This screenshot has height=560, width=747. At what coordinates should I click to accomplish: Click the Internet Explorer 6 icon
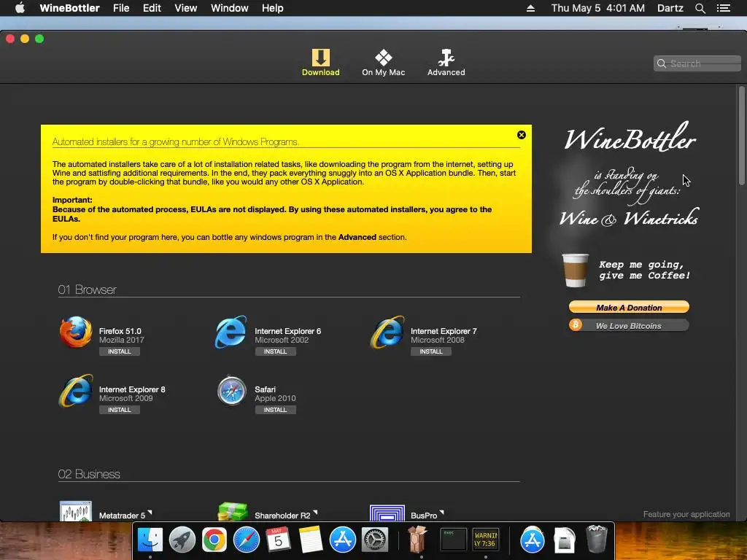pos(231,332)
